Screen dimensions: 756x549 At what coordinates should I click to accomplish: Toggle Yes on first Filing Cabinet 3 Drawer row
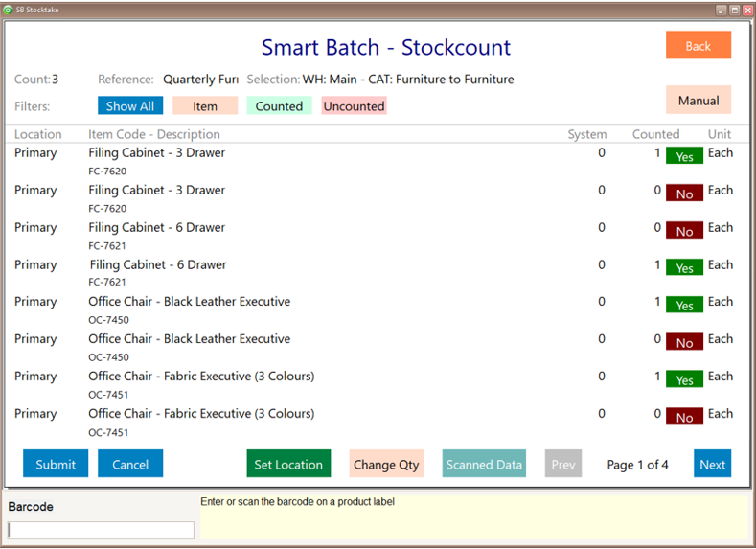(x=684, y=156)
